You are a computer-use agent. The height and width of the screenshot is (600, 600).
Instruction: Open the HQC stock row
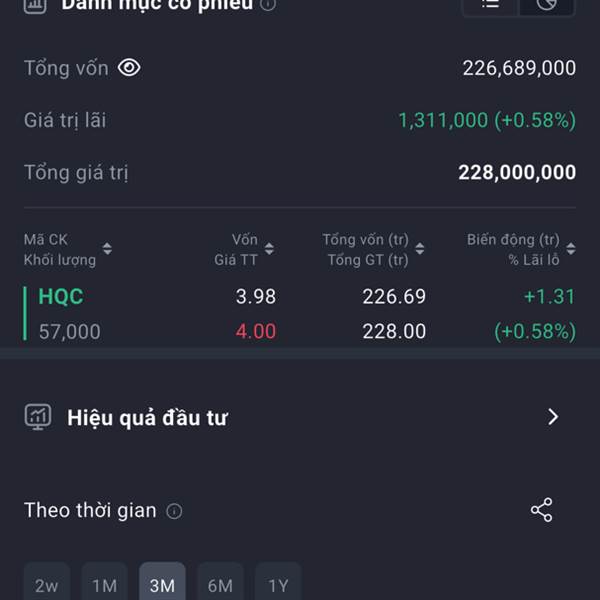[300, 314]
